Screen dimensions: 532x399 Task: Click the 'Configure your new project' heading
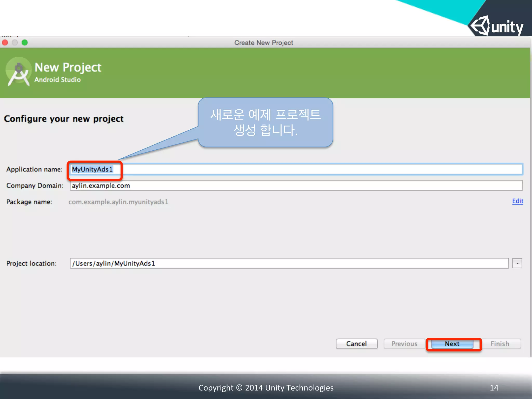(x=64, y=119)
